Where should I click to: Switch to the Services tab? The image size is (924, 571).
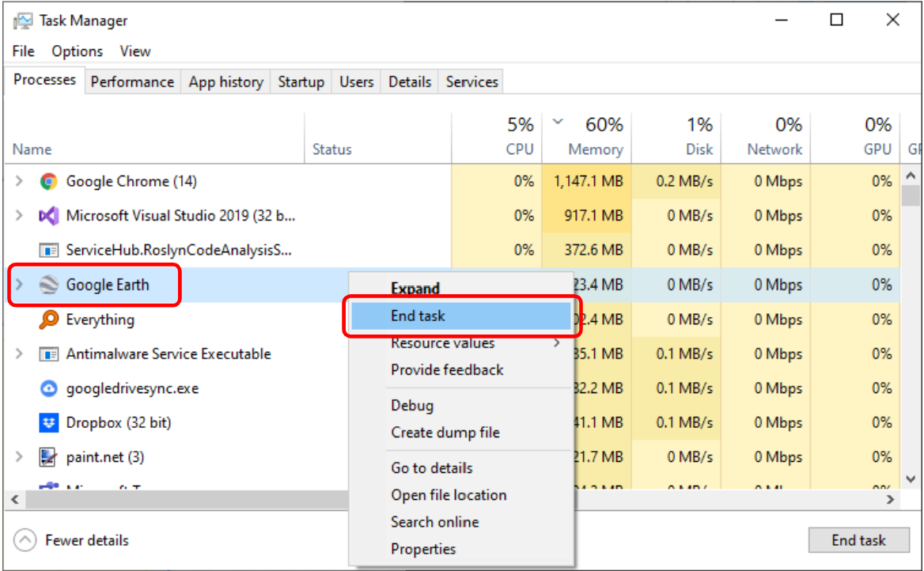(x=472, y=82)
